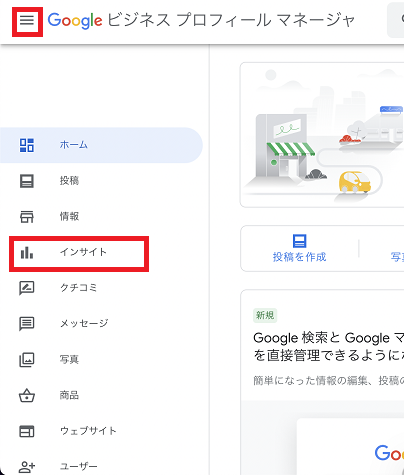Click the 投稿 posts icon
404x475 pixels.
click(x=27, y=181)
